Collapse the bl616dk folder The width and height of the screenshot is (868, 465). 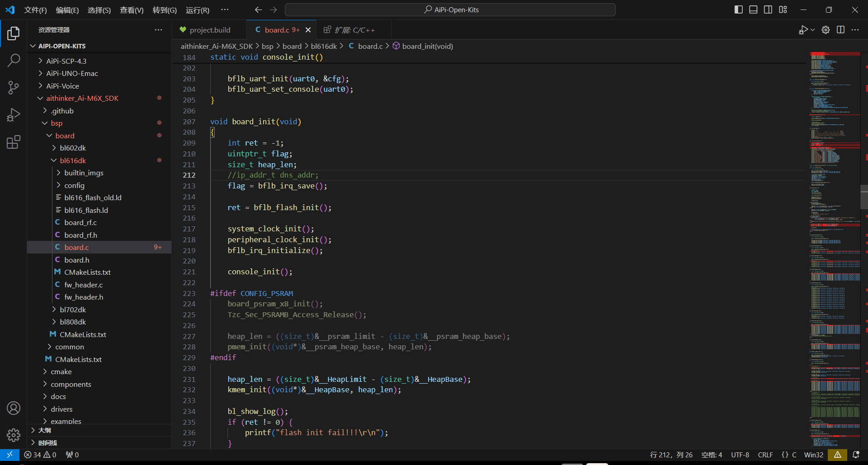pyautogui.click(x=54, y=160)
